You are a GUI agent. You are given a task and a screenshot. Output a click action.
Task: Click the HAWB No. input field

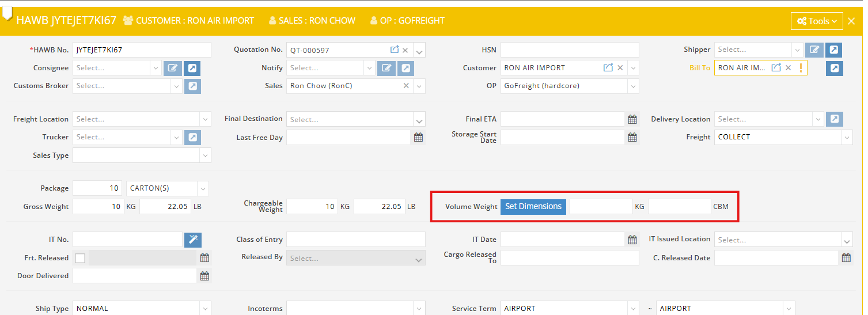(142, 50)
